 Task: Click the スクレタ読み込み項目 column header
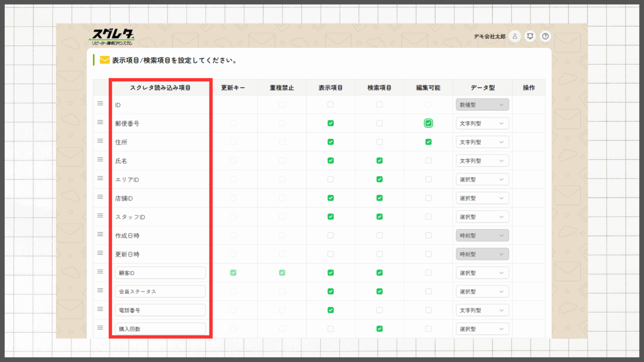(160, 88)
